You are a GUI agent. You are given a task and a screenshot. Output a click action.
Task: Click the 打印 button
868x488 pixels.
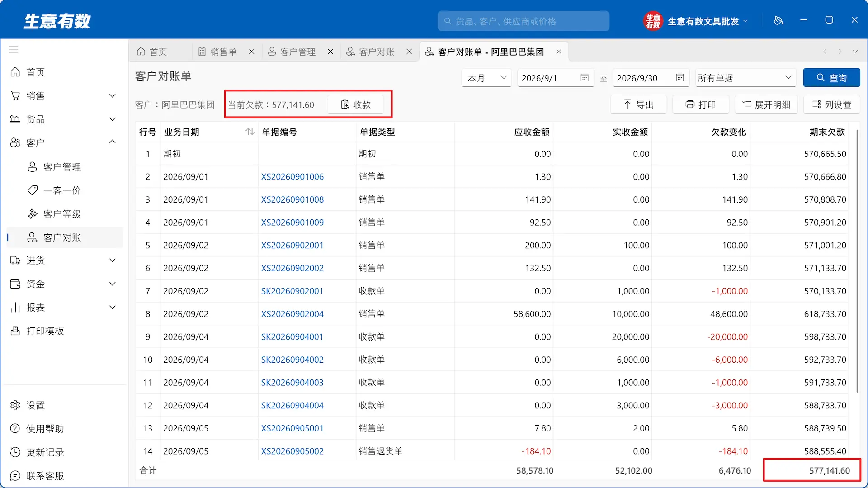coord(701,104)
